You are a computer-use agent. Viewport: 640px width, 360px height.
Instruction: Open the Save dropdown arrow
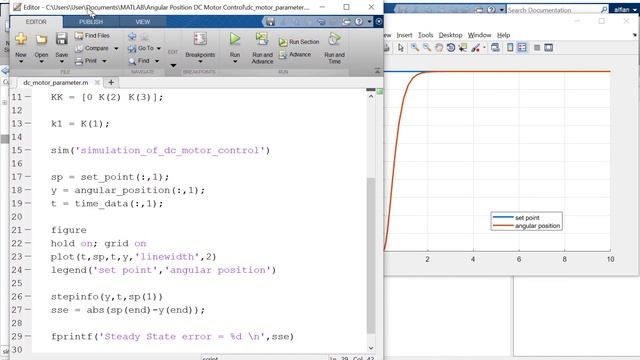click(62, 62)
